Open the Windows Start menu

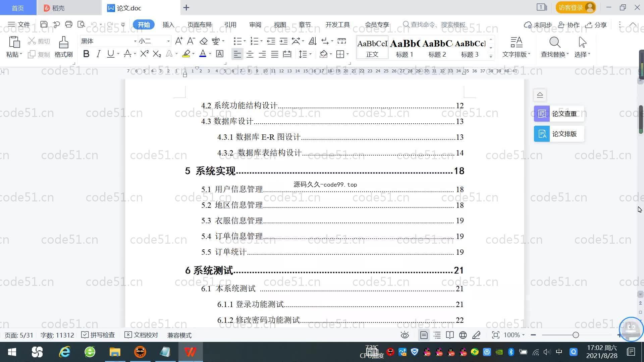pos(12,352)
